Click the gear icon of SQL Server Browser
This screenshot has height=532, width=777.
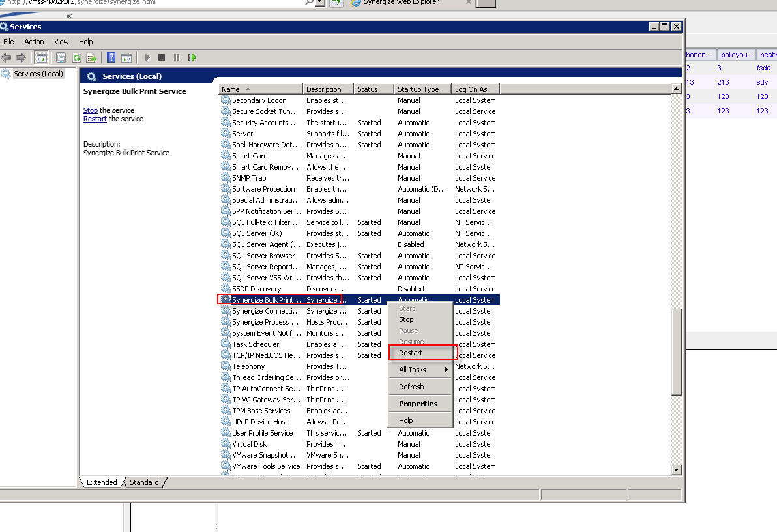[226, 256]
